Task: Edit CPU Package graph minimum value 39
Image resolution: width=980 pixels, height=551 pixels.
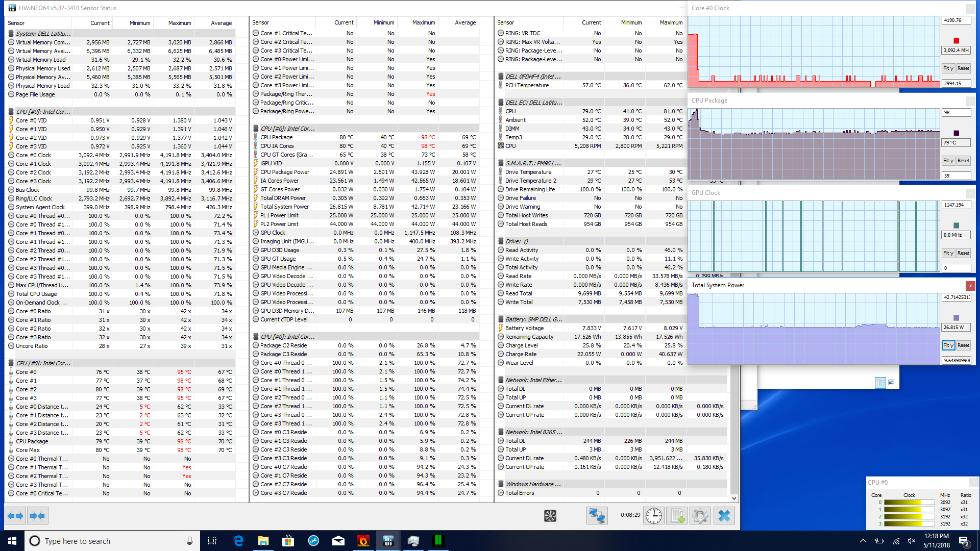Action: click(956, 176)
